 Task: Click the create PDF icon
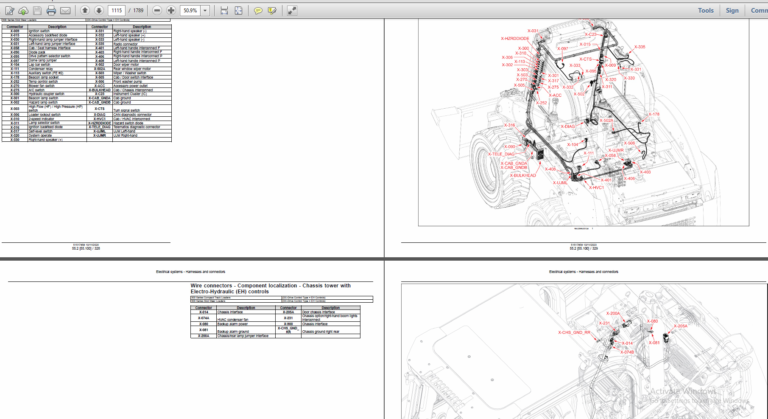pos(8,10)
